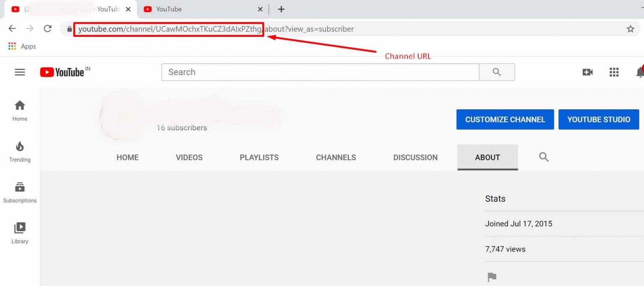Open the notifications bell

640,72
